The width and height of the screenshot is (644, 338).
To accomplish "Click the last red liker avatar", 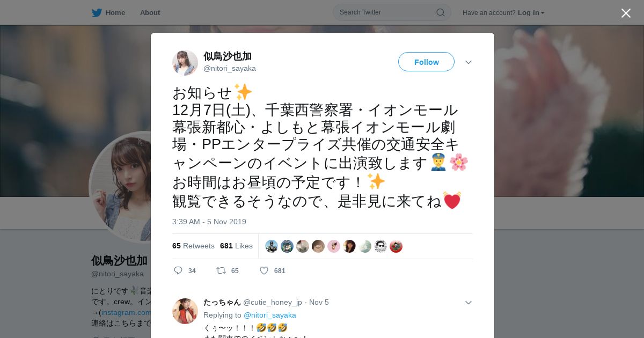I will [396, 246].
